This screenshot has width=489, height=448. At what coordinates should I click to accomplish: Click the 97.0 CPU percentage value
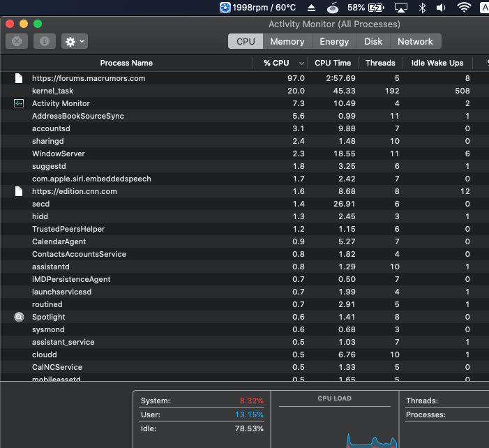(x=296, y=78)
